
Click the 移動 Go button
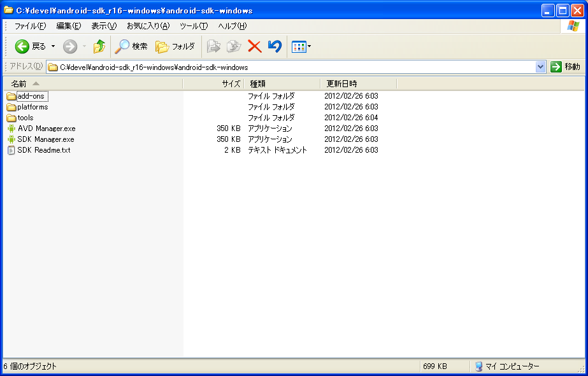click(x=565, y=67)
